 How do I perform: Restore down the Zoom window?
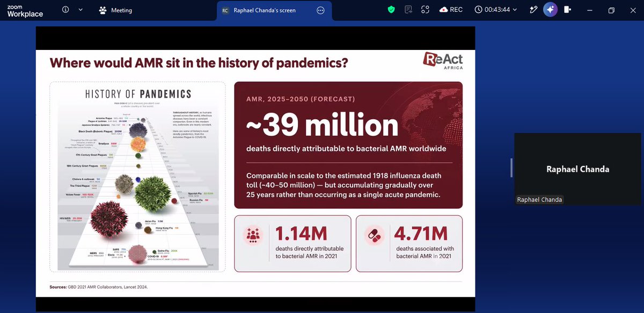[611, 10]
